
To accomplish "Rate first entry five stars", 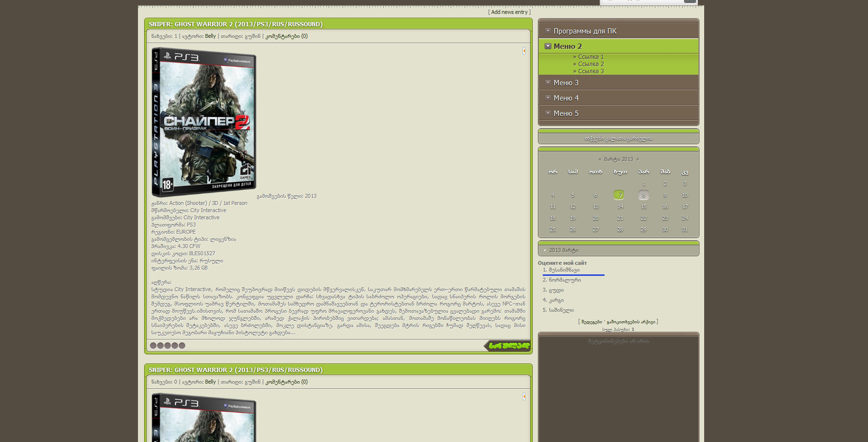I will (x=182, y=345).
